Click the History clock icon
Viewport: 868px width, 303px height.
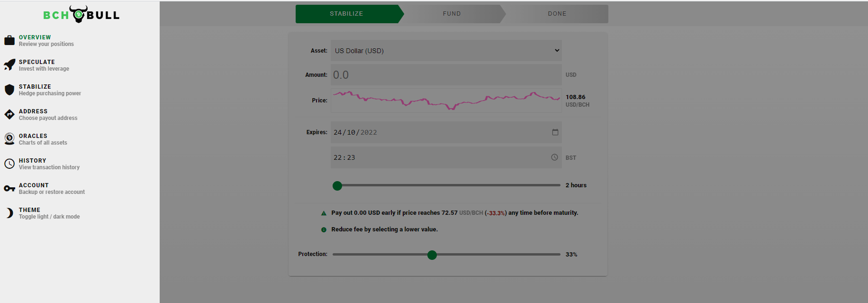(9, 164)
